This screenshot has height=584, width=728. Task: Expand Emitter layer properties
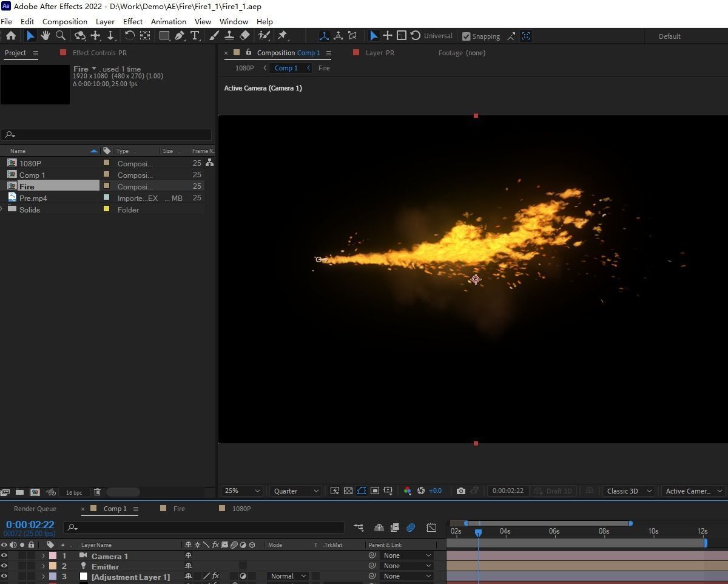click(43, 566)
